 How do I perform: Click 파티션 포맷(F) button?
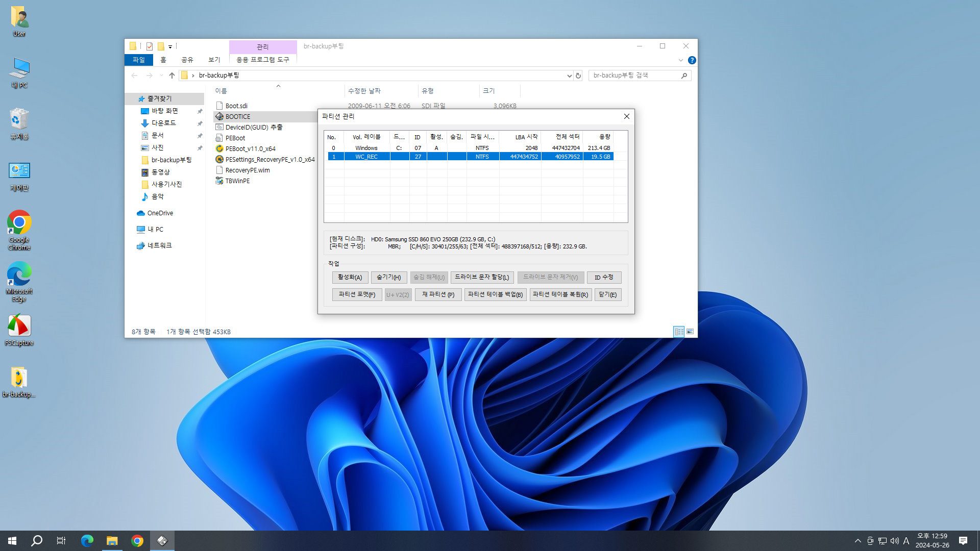point(357,295)
